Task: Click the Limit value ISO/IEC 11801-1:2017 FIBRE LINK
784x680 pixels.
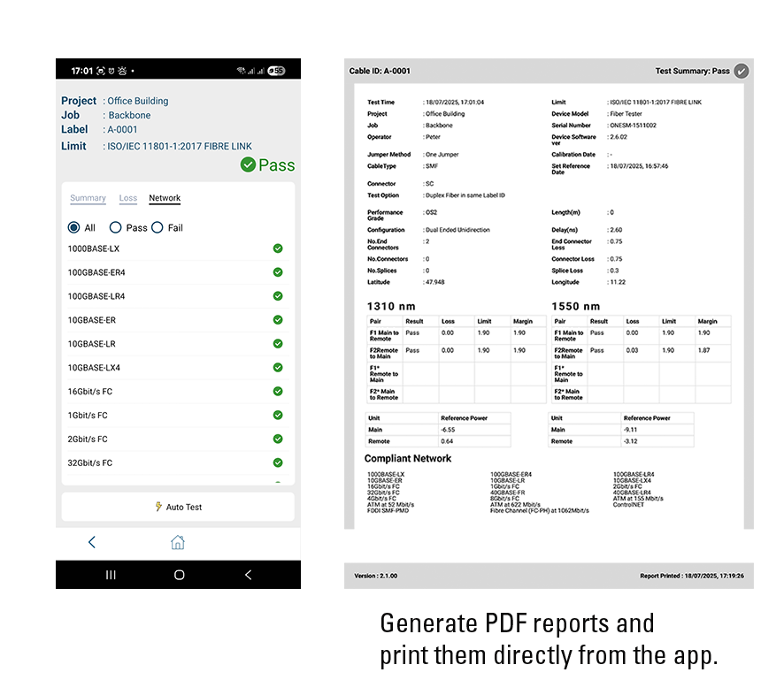Action: tap(180, 147)
